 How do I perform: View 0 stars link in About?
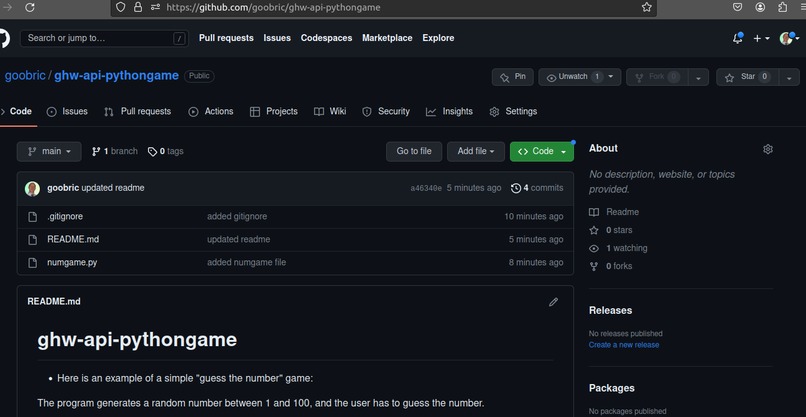(x=611, y=230)
